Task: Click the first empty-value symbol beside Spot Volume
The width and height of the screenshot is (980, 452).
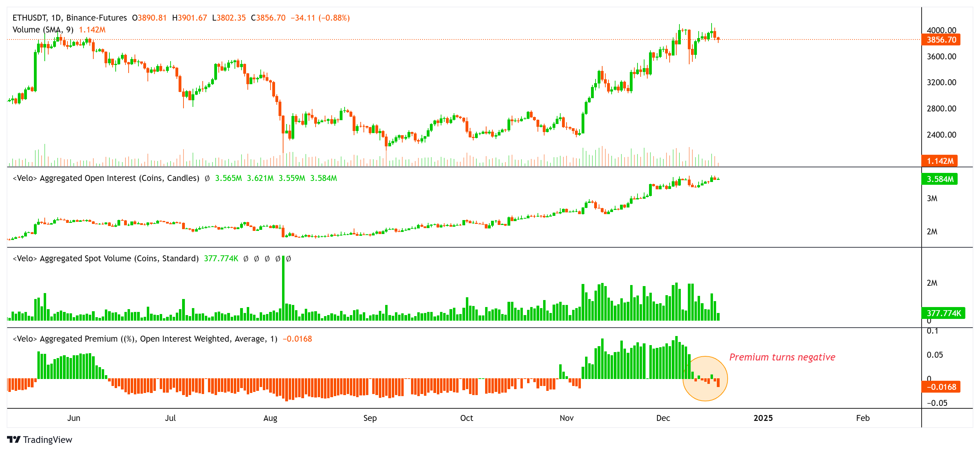Action: [x=246, y=259]
